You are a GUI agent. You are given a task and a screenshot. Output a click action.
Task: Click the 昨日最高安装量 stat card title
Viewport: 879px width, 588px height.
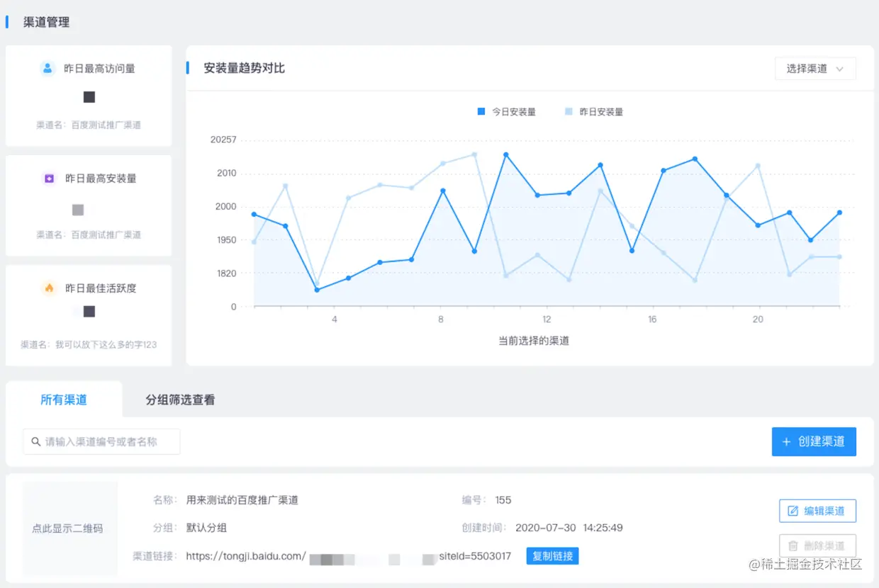101,179
